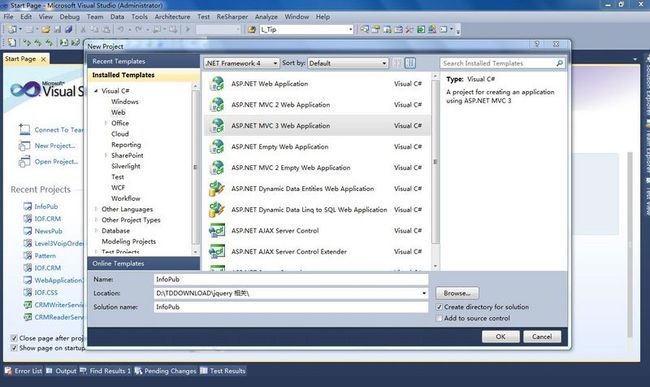Click the New Project toolbar icon
Image resolution: width=650 pixels, height=387 pixels.
pyautogui.click(x=12, y=29)
